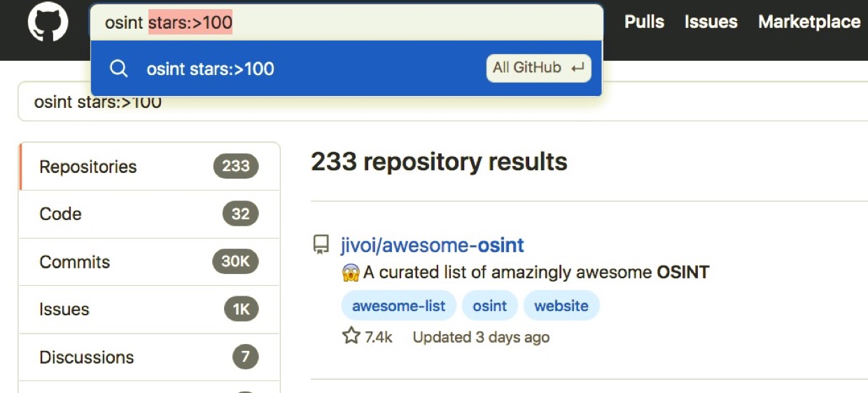The width and height of the screenshot is (868, 393).
Task: Click the return-key icon in the All GitHub badge
Action: pyautogui.click(x=577, y=68)
